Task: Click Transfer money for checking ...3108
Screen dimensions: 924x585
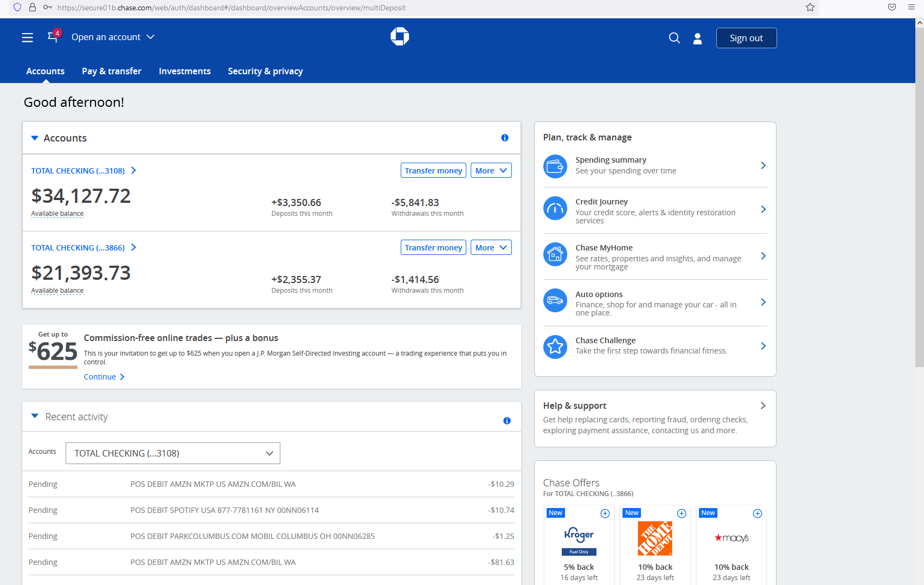Action: click(x=433, y=170)
